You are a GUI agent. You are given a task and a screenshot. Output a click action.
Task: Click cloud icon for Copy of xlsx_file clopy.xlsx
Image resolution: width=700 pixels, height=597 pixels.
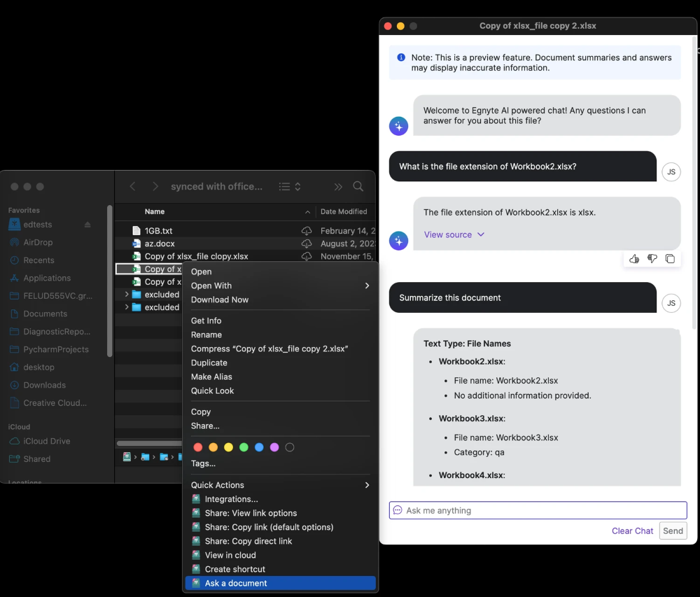click(x=307, y=256)
